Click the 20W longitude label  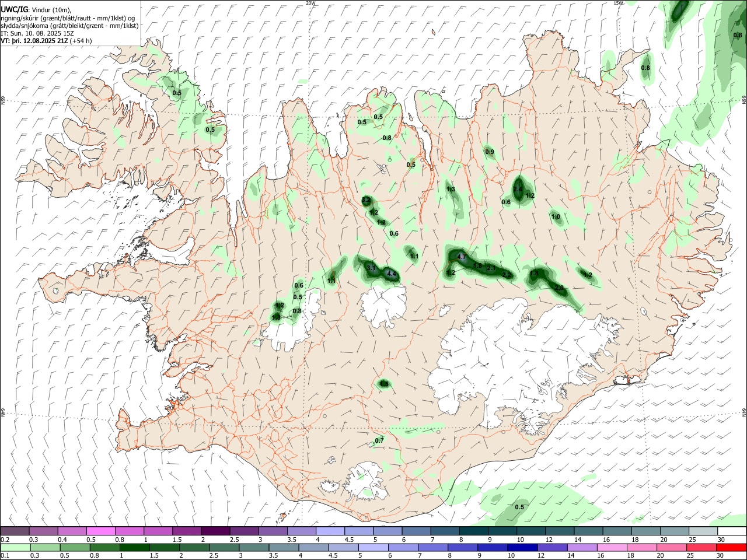[310, 3]
